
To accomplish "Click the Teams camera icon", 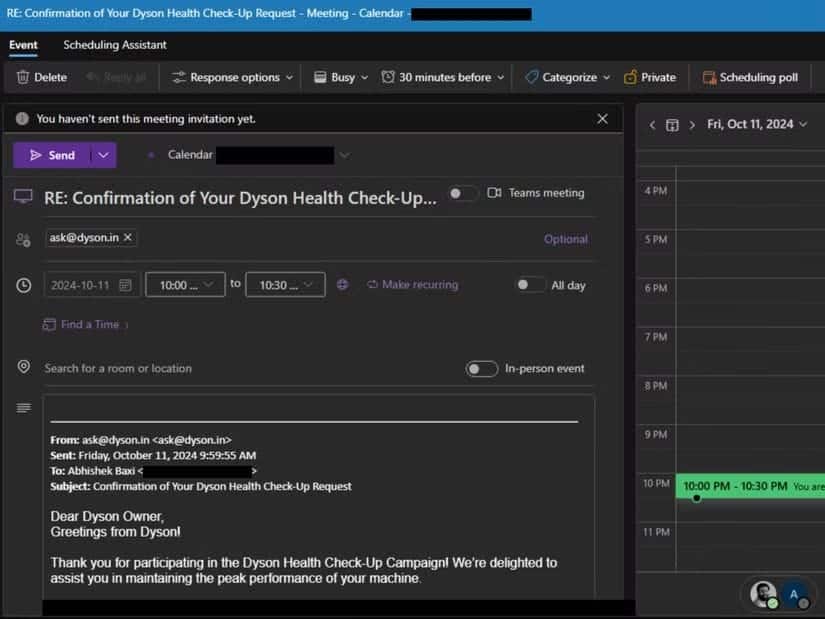I will click(493, 193).
